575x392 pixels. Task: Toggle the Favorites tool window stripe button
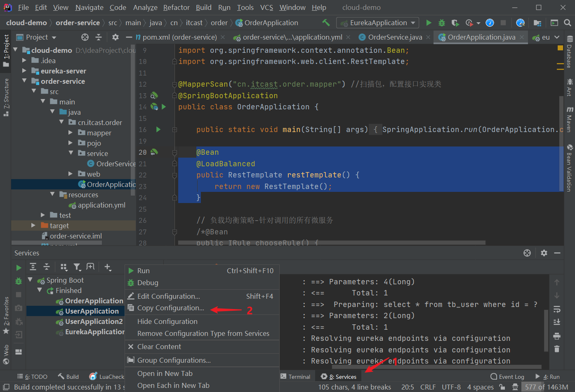click(x=6, y=316)
